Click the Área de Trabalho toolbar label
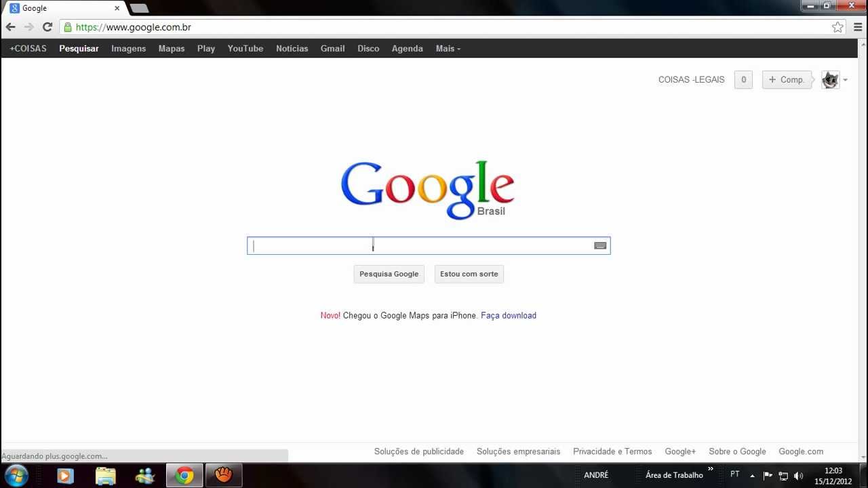The height and width of the screenshot is (488, 868). (x=674, y=475)
